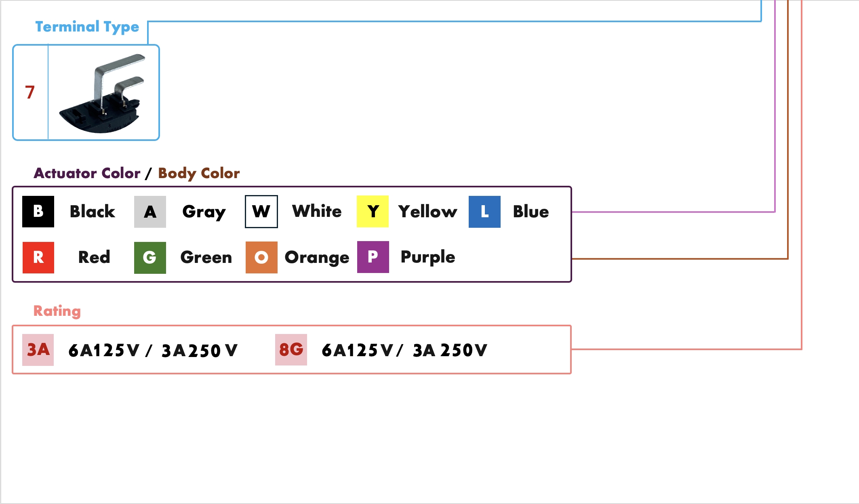Choose the white W color swatch
Image resolution: width=859 pixels, height=504 pixels.
point(261,212)
